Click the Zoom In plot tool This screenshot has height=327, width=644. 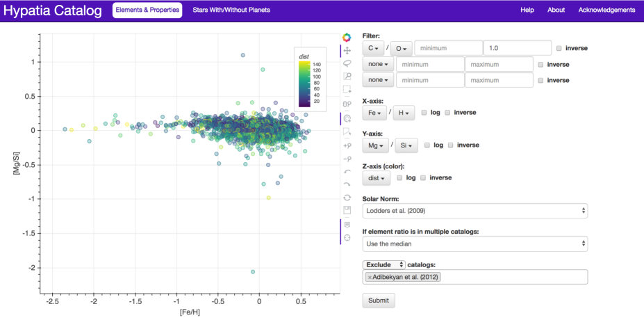347,145
